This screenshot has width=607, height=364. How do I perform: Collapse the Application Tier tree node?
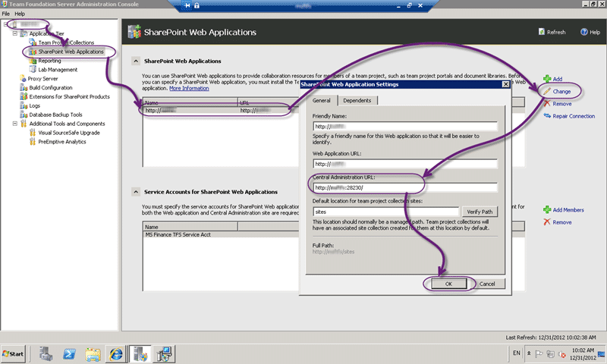click(15, 33)
